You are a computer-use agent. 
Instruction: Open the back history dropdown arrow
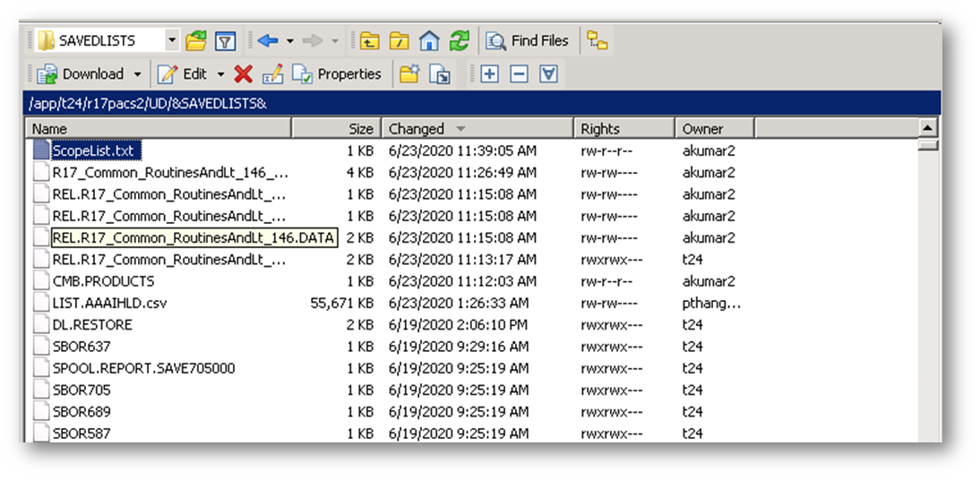(x=290, y=40)
